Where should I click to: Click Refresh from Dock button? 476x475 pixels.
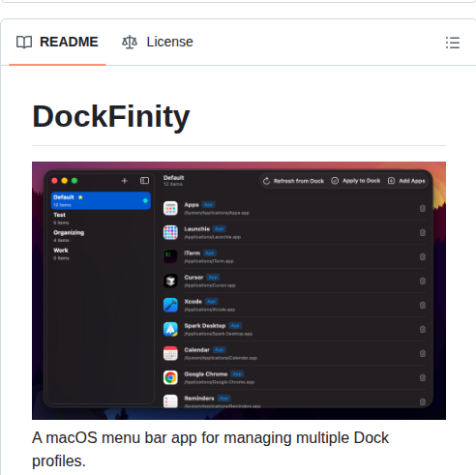(293, 181)
